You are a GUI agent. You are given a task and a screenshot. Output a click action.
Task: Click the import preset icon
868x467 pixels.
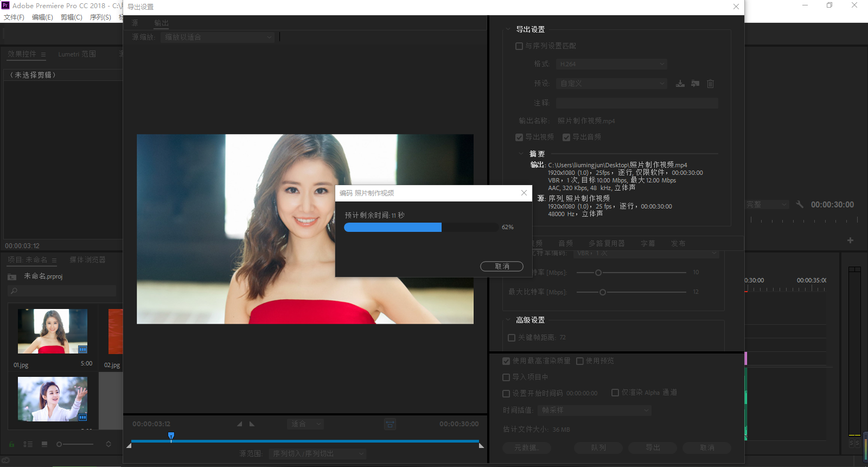pos(695,84)
